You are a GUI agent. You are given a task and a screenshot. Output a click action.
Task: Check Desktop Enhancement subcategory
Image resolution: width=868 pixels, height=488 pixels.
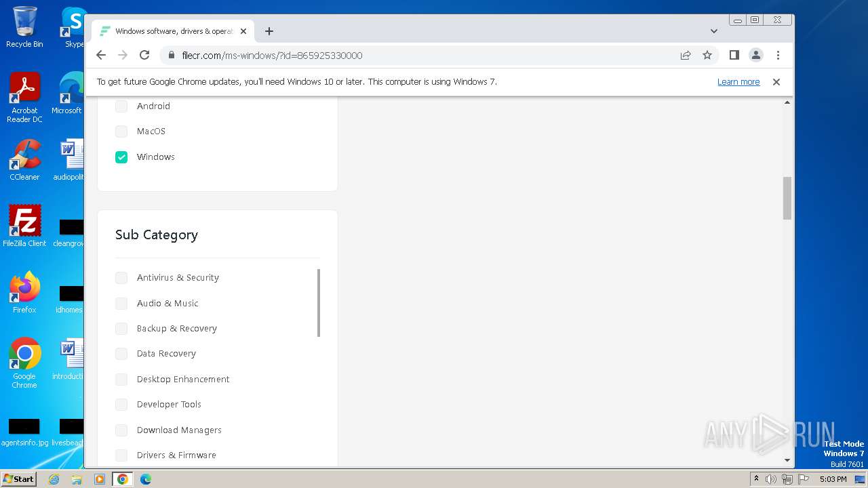coord(121,380)
